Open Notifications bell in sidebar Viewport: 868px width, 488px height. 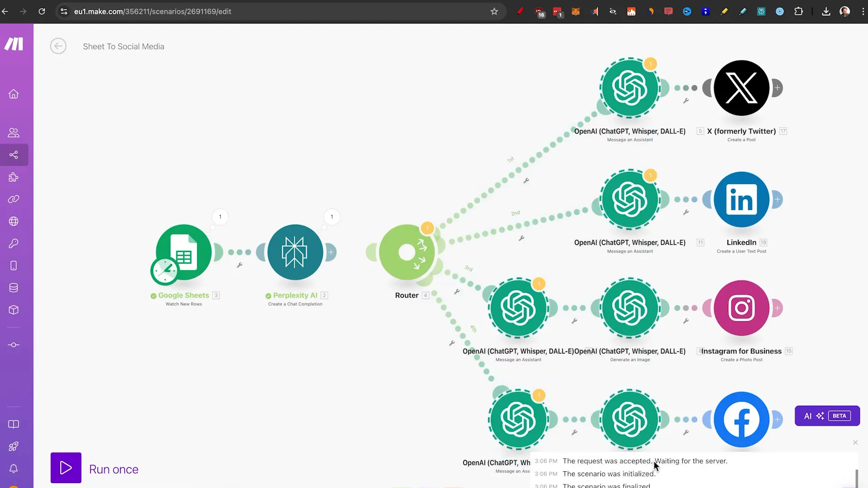14,469
